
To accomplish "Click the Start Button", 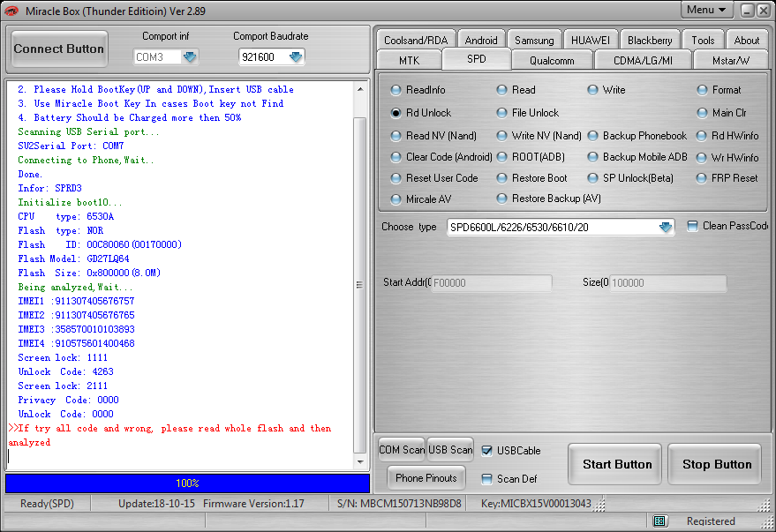I will point(616,464).
